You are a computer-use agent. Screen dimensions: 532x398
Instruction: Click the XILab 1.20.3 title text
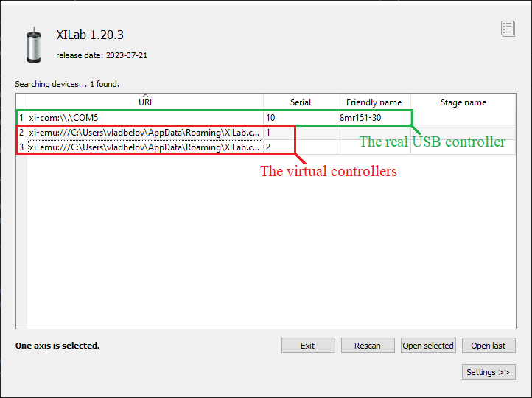point(90,35)
